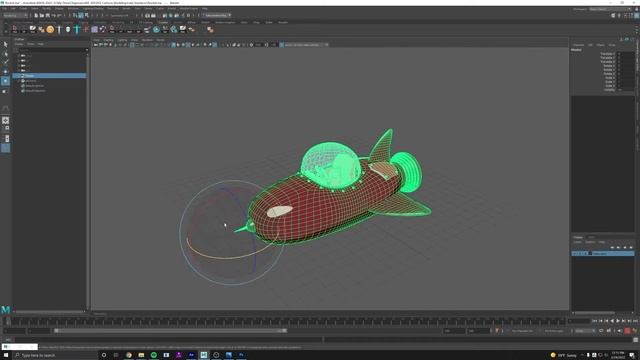Toggle Auto Keyframe red button

[x=627, y=331]
